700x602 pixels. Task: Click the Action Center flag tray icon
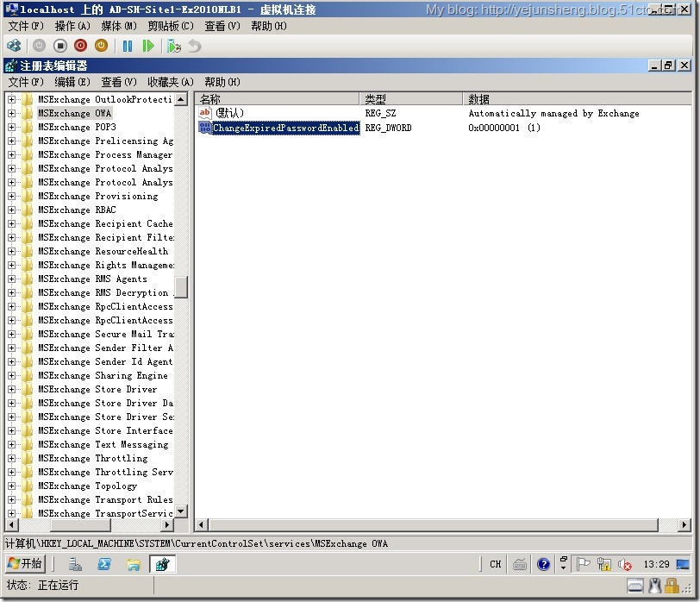tap(583, 565)
